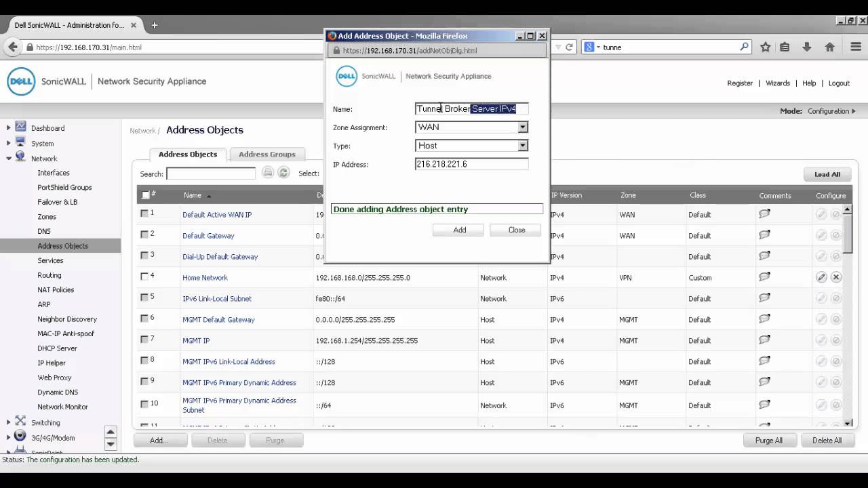Go to Firefox home icon
868x488 pixels.
pyautogui.click(x=829, y=47)
